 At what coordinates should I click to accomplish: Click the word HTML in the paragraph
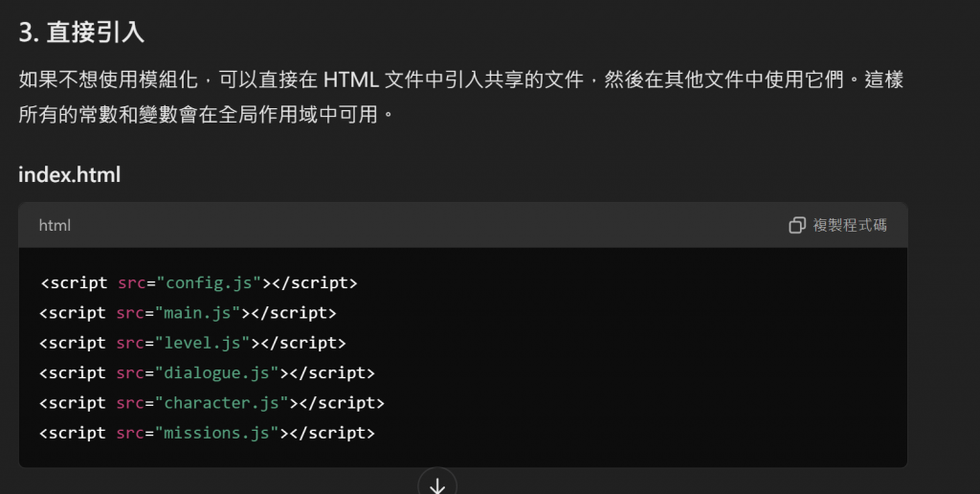(x=350, y=80)
